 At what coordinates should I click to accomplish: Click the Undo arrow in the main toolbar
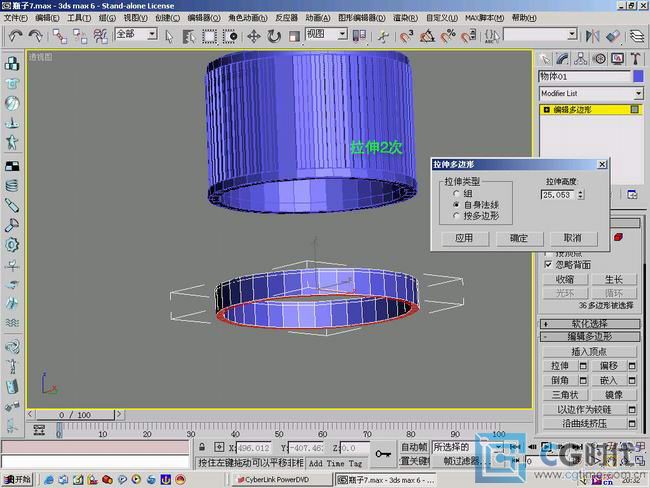pos(15,36)
